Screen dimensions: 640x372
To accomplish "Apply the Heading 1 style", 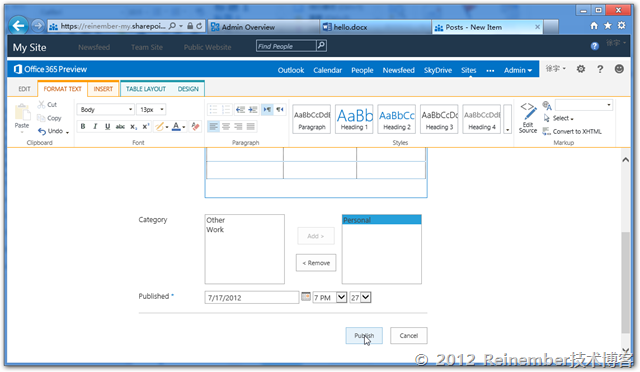I will coord(354,119).
